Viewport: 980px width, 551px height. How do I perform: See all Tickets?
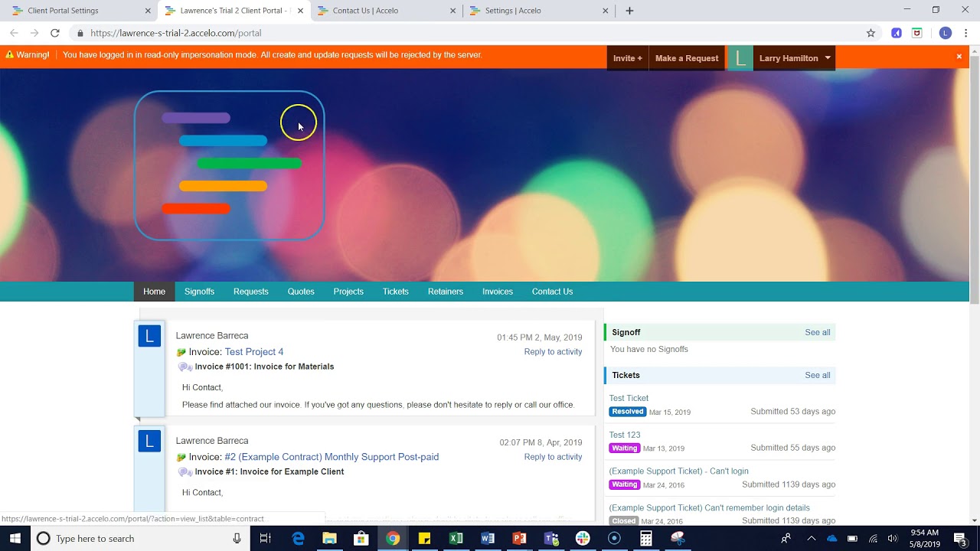[818, 375]
